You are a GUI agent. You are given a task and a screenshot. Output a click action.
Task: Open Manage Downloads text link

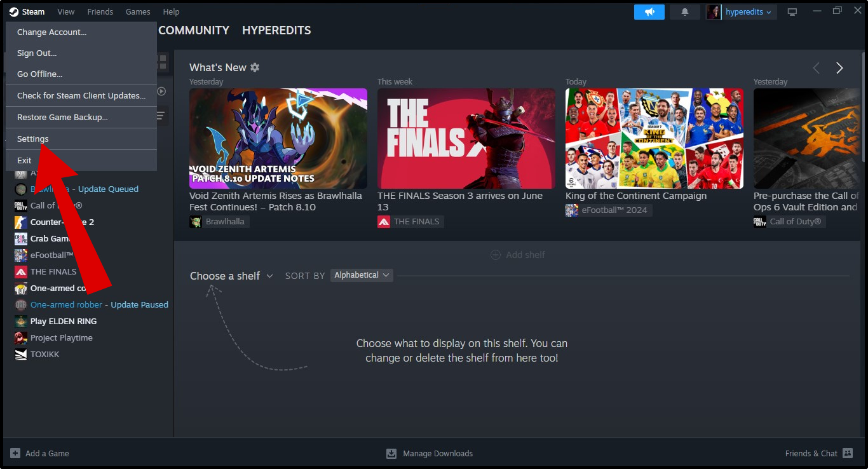click(x=438, y=454)
